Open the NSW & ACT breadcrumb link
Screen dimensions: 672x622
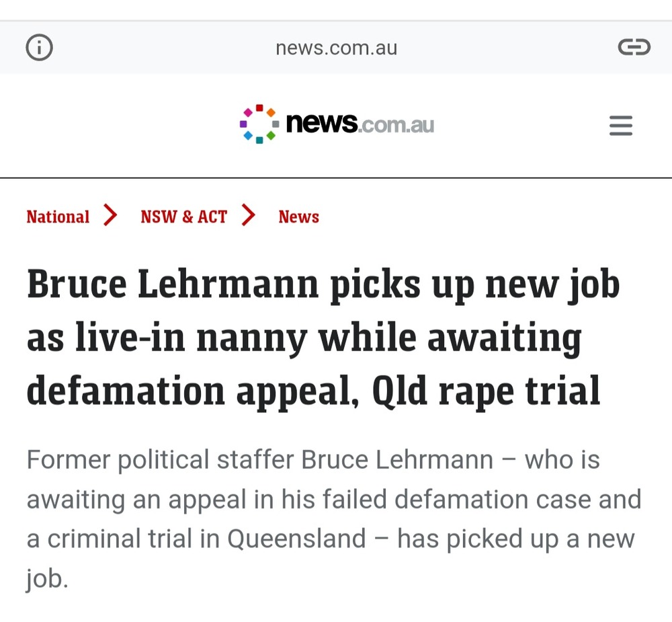(184, 217)
